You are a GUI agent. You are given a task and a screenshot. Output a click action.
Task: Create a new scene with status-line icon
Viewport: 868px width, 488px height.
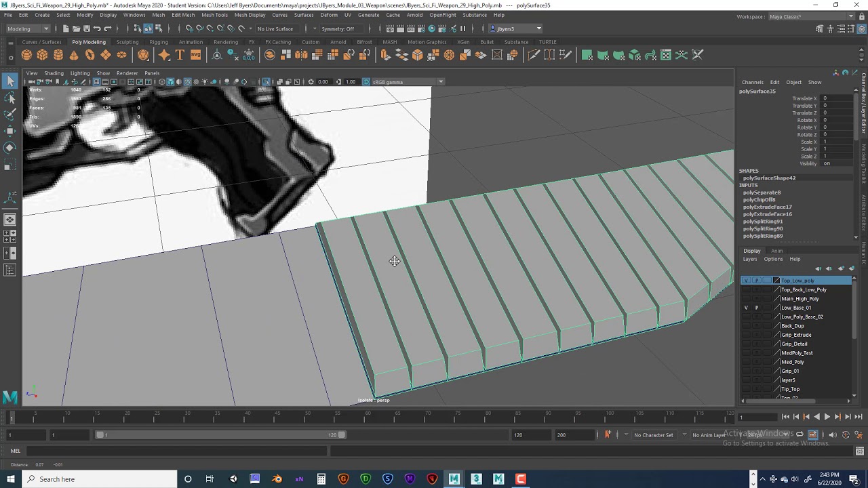(x=66, y=28)
